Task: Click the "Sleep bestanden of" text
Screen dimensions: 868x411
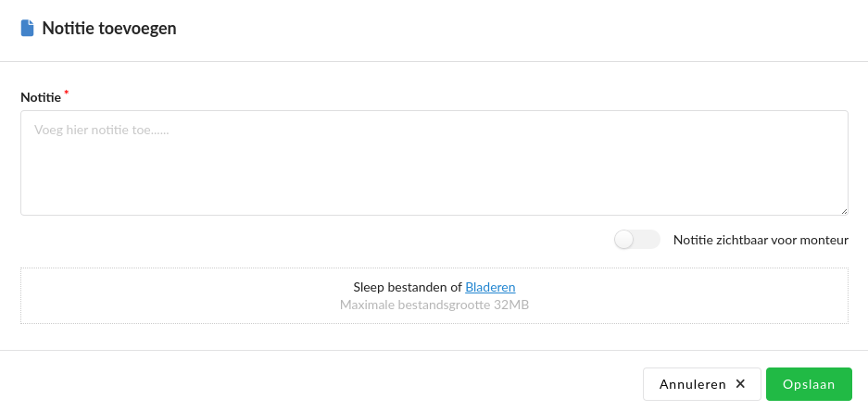Action: (x=408, y=287)
